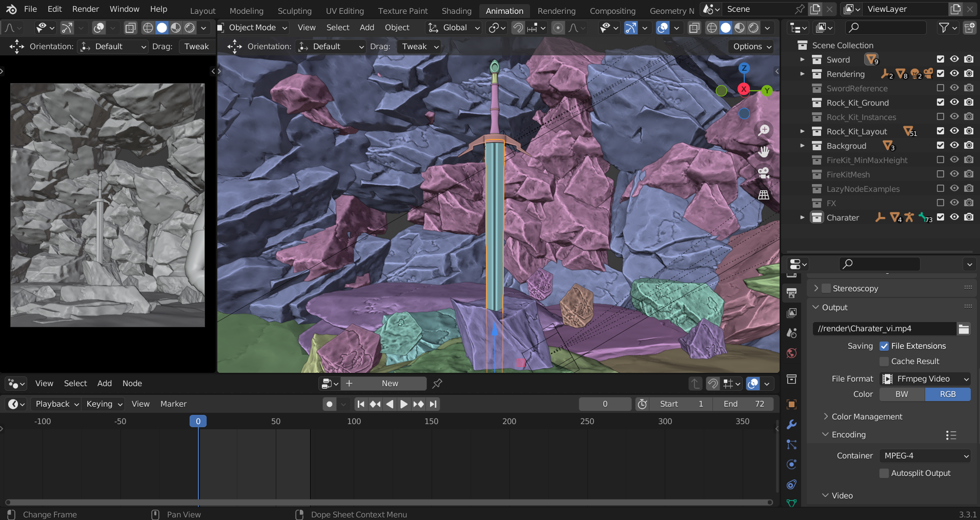Screen dimensions: 980x520
Task: Open folder browser for output path
Action: click(964, 329)
